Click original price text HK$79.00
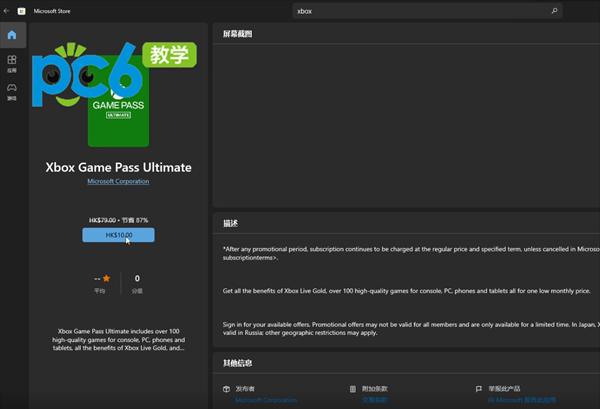Viewport: 600px width, 409px height. pyautogui.click(x=102, y=220)
